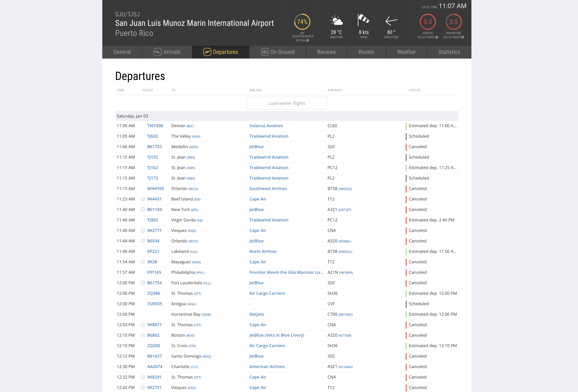Expand codeshare chevron for flight B61104
The image size is (578, 392).
tap(143, 209)
